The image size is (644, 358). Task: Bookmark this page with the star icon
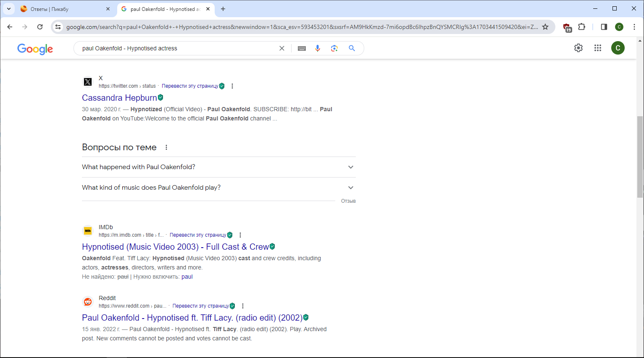coord(545,27)
